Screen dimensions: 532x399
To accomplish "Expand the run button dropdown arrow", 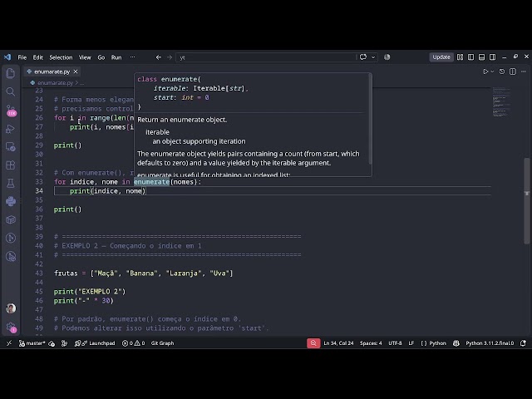I will tap(492, 71).
